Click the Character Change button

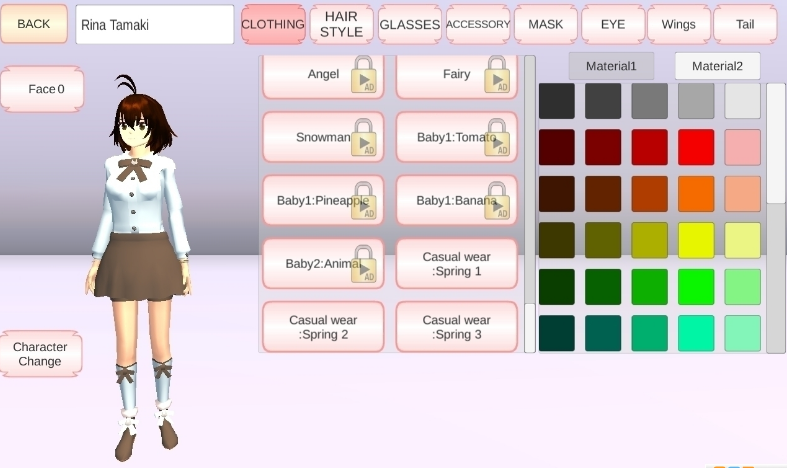40,354
